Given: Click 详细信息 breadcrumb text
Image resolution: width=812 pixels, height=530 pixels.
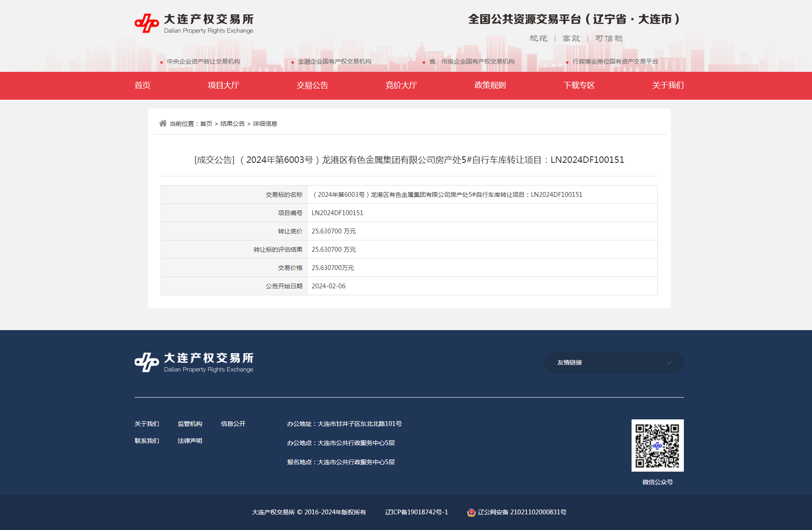Looking at the screenshot, I should coord(265,124).
